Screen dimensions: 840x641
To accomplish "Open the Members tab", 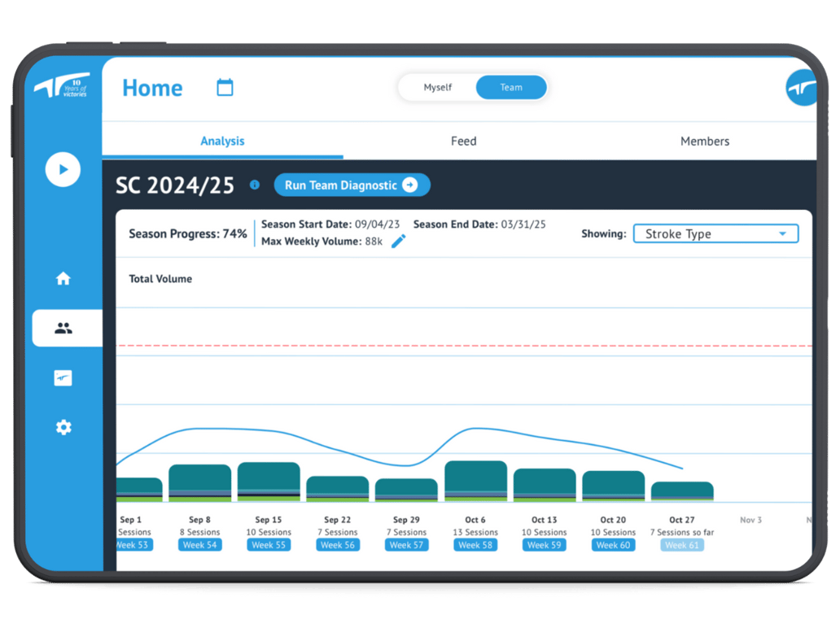I will click(x=705, y=141).
